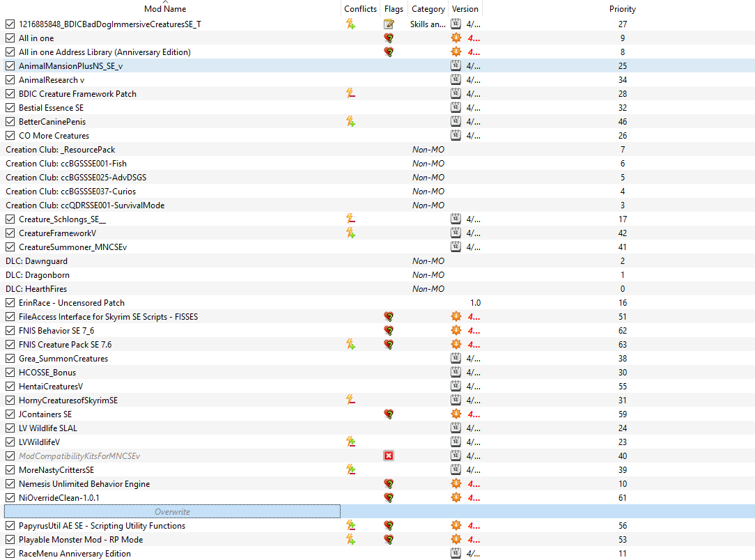This screenshot has width=755, height=560.
Task: Click heart flag icon for JContainers SE
Action: tap(389, 414)
